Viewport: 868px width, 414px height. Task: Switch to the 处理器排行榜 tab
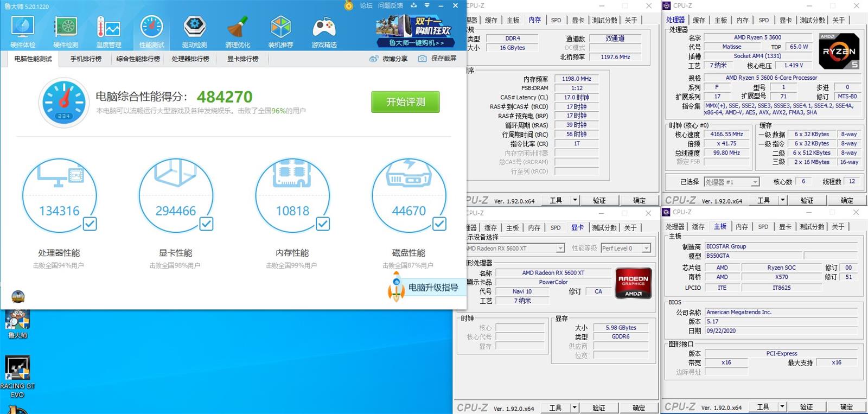[x=190, y=59]
